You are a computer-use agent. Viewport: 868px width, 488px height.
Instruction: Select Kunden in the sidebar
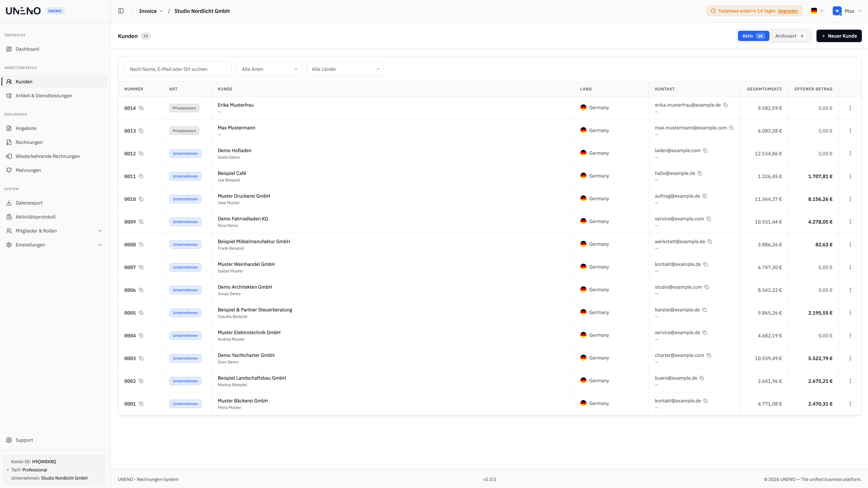(x=54, y=82)
